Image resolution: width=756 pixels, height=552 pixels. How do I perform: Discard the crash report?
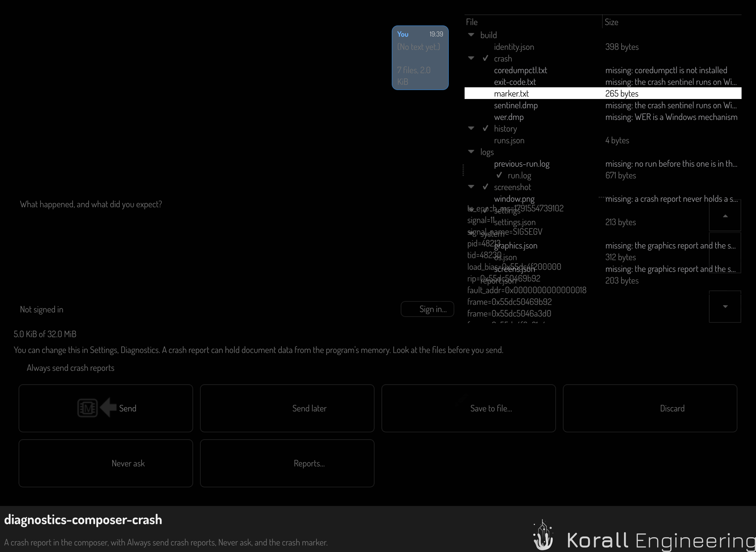[650, 408]
